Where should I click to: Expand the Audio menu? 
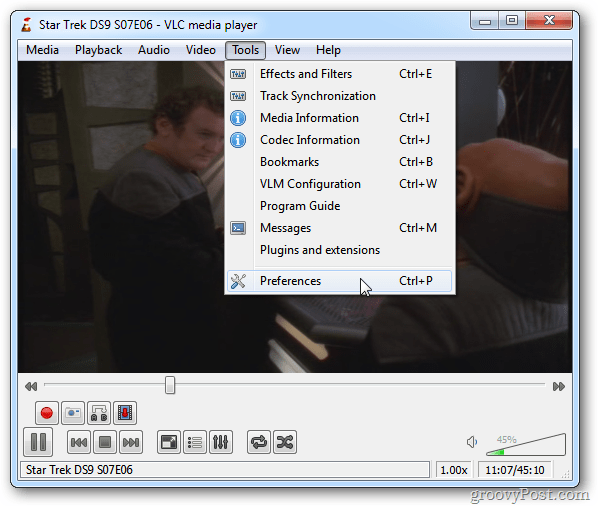click(x=154, y=50)
